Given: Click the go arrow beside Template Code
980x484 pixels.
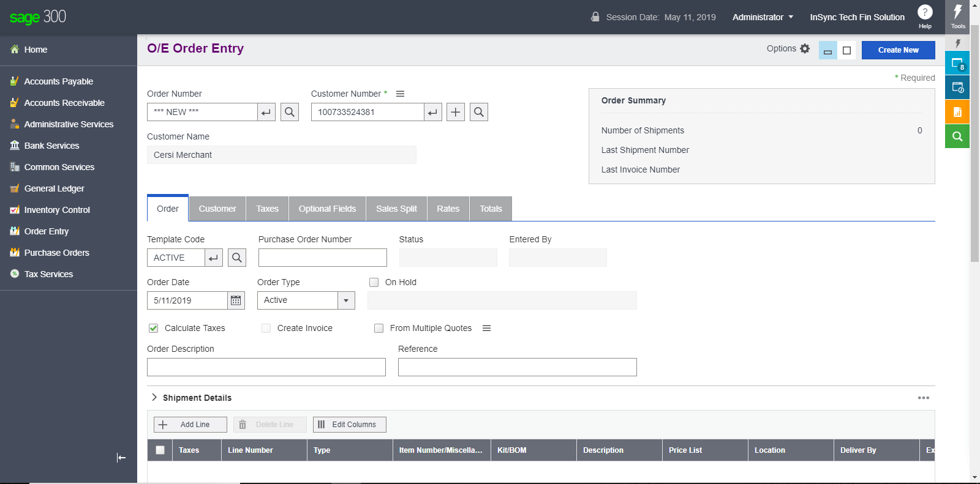Looking at the screenshot, I should 214,258.
